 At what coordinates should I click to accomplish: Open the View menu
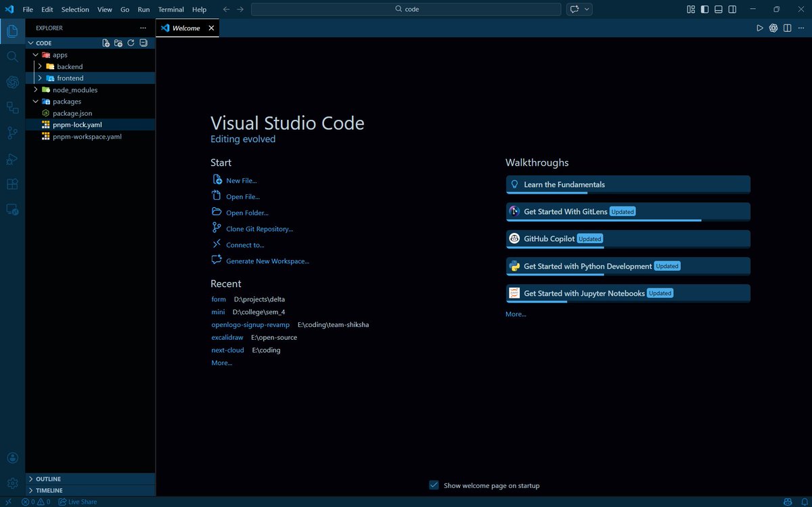(105, 9)
